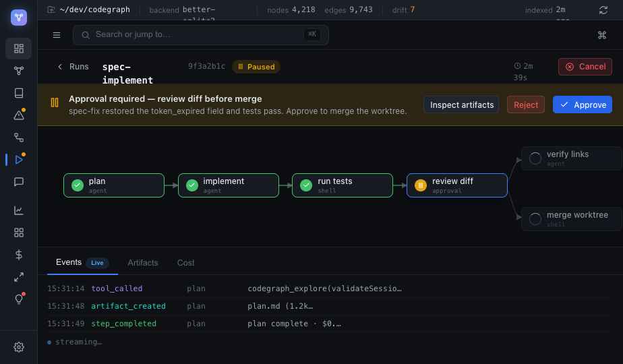Click the nodes 4,218 stat
This screenshot has height=364, width=623.
click(x=291, y=9)
